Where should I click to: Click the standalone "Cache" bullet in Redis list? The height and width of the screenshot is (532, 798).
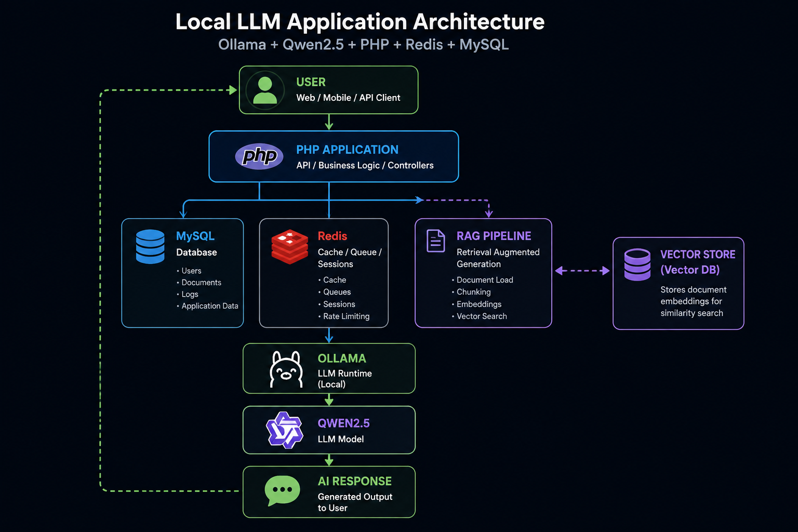click(x=332, y=280)
